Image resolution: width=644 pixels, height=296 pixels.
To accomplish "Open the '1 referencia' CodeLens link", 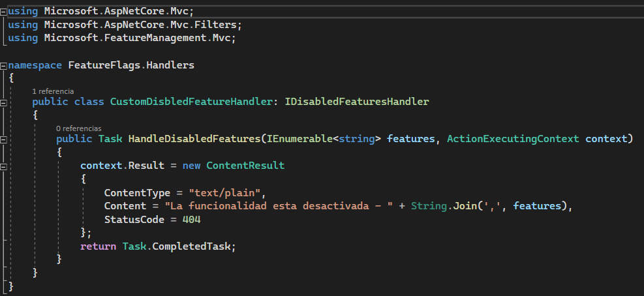I will point(53,91).
